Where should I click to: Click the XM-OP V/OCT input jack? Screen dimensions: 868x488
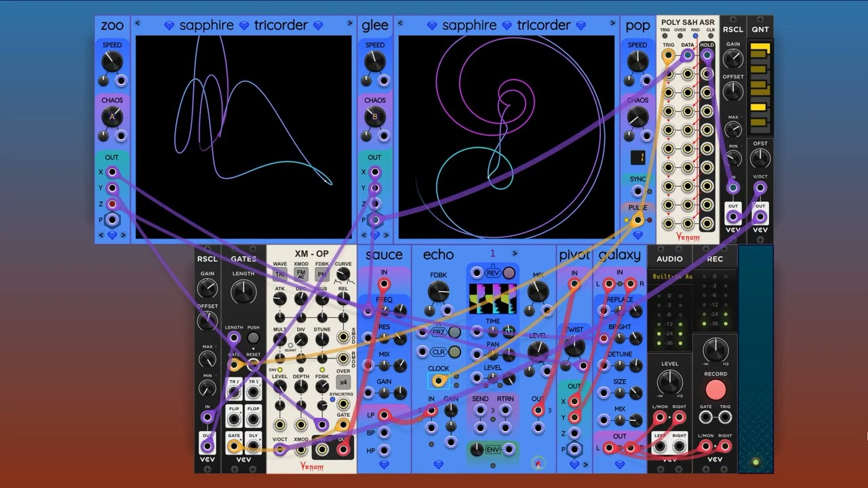click(x=280, y=449)
